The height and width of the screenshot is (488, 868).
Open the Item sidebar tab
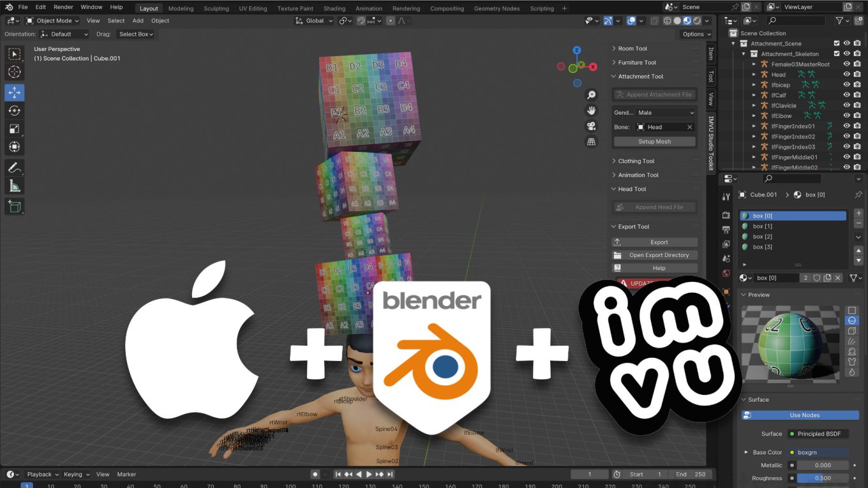[711, 52]
